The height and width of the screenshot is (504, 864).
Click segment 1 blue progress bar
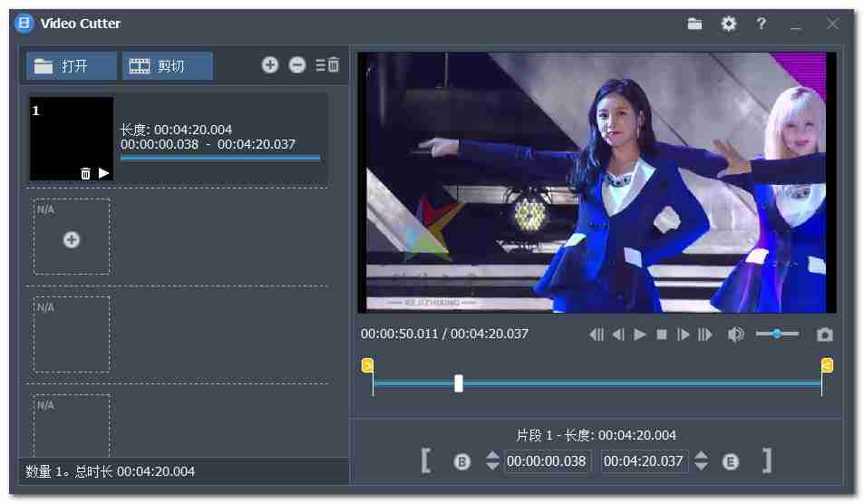[220, 158]
